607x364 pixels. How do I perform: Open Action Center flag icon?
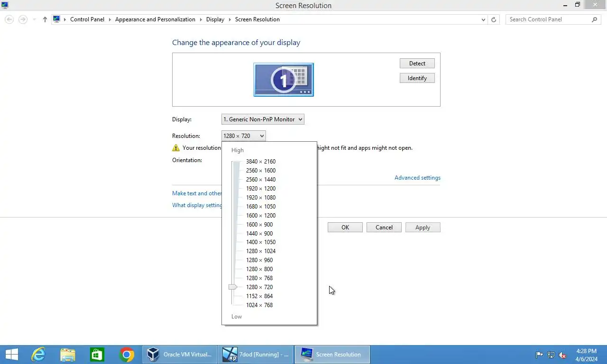540,355
